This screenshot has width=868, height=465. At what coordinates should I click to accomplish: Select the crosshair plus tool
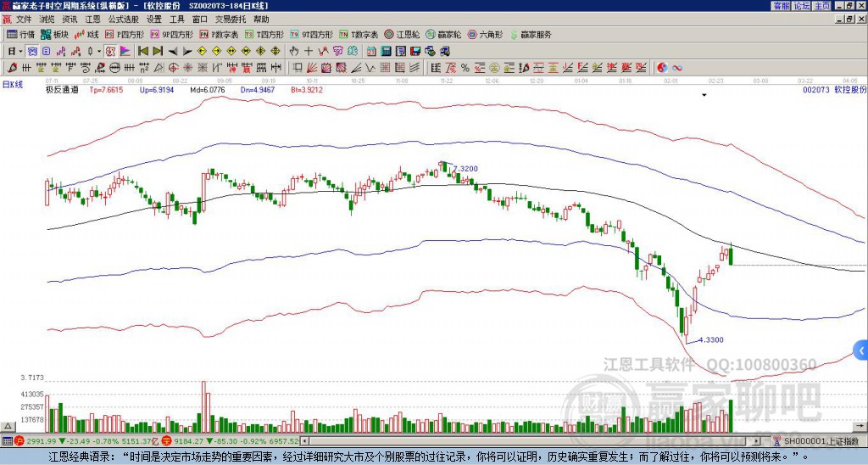pos(309,52)
